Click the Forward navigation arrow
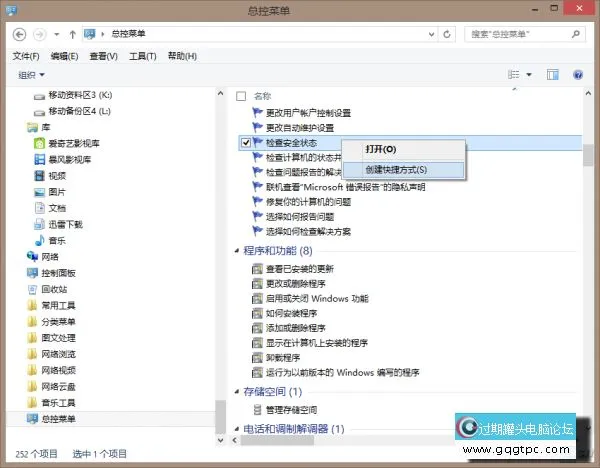Image resolution: width=600 pixels, height=468 pixels. [39, 34]
